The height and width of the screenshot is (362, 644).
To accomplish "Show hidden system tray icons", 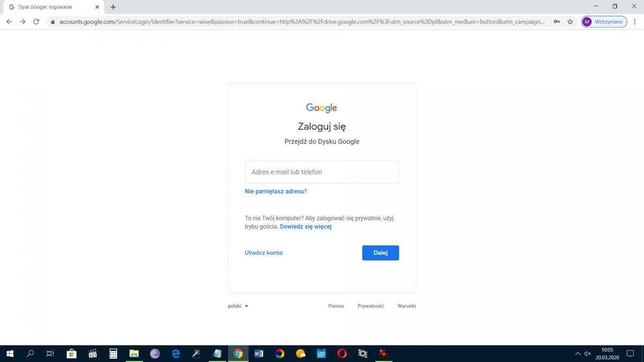I will coord(577,354).
